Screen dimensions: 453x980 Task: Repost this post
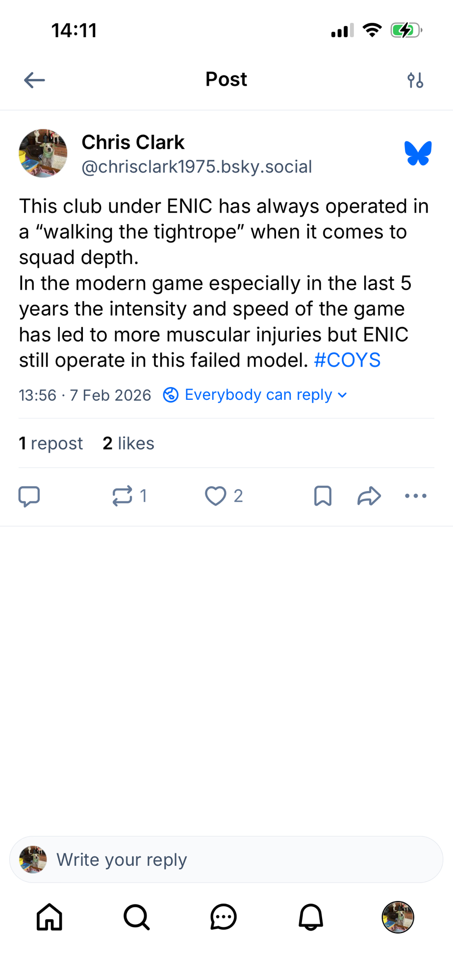[x=123, y=496]
